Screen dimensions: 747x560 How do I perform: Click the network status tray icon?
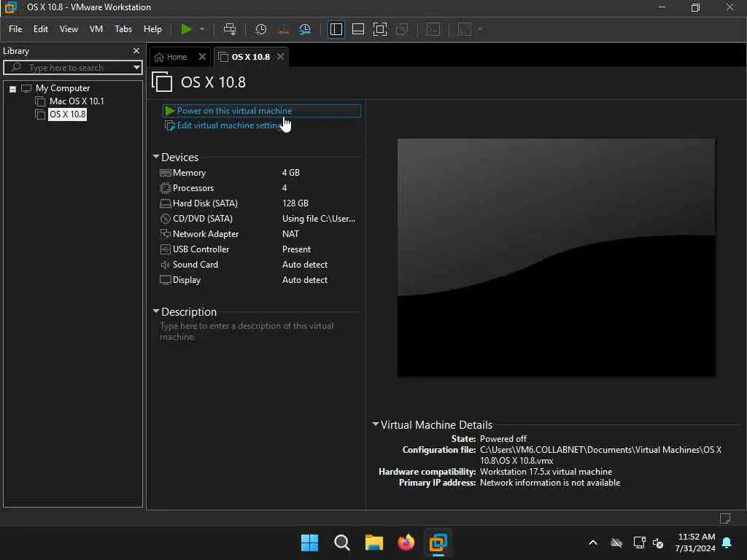pos(639,542)
